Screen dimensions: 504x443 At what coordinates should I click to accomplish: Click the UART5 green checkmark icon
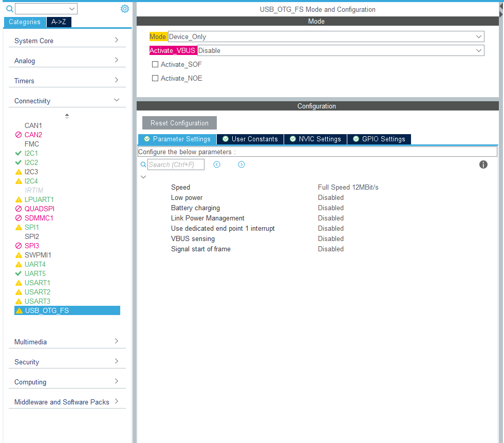tap(18, 273)
